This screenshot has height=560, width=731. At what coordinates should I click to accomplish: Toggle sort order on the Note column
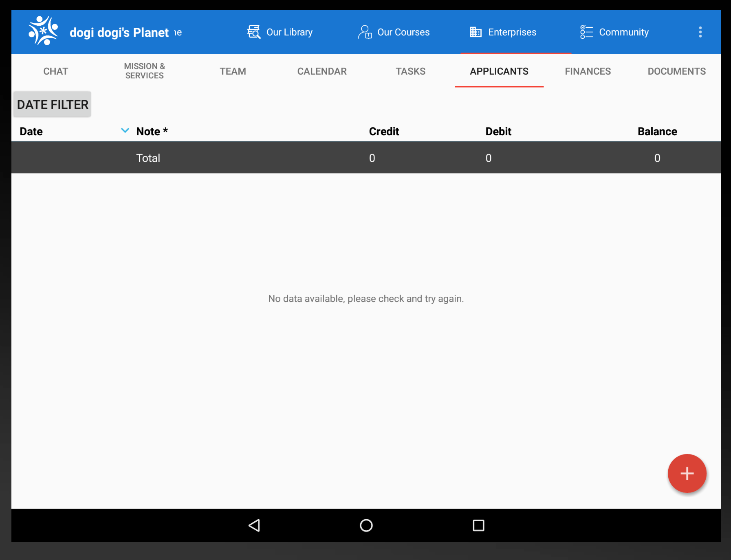click(x=151, y=131)
